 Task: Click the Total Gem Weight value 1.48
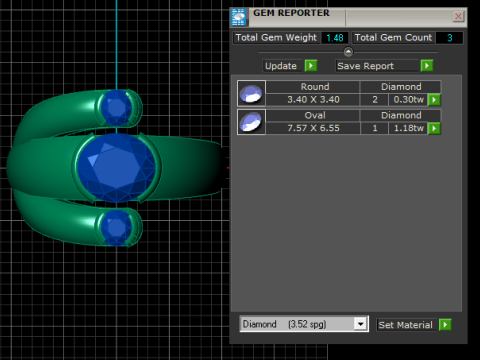[335, 38]
